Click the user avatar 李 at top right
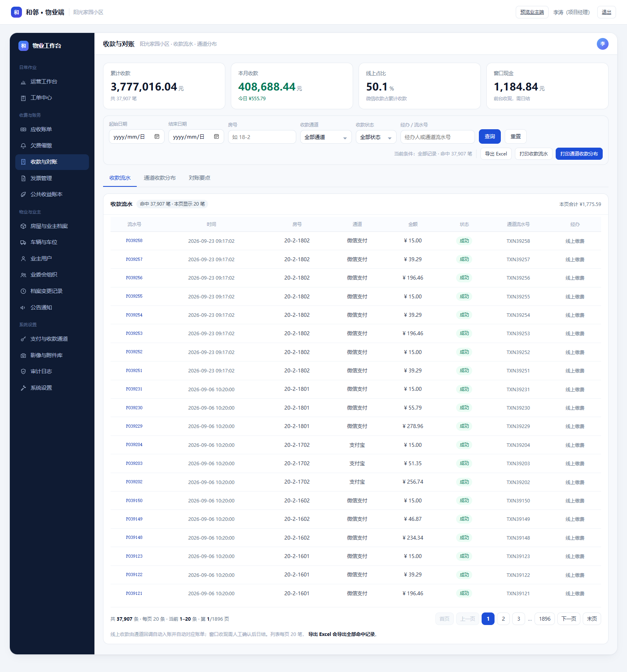 pos(602,44)
